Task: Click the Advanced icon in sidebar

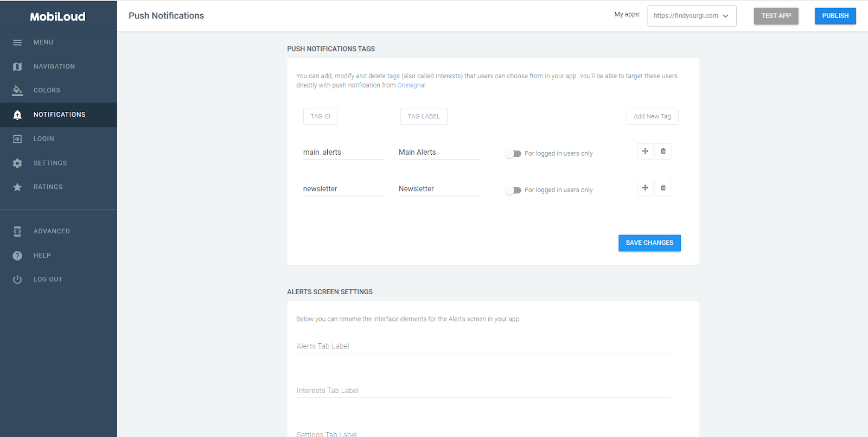Action: (17, 231)
